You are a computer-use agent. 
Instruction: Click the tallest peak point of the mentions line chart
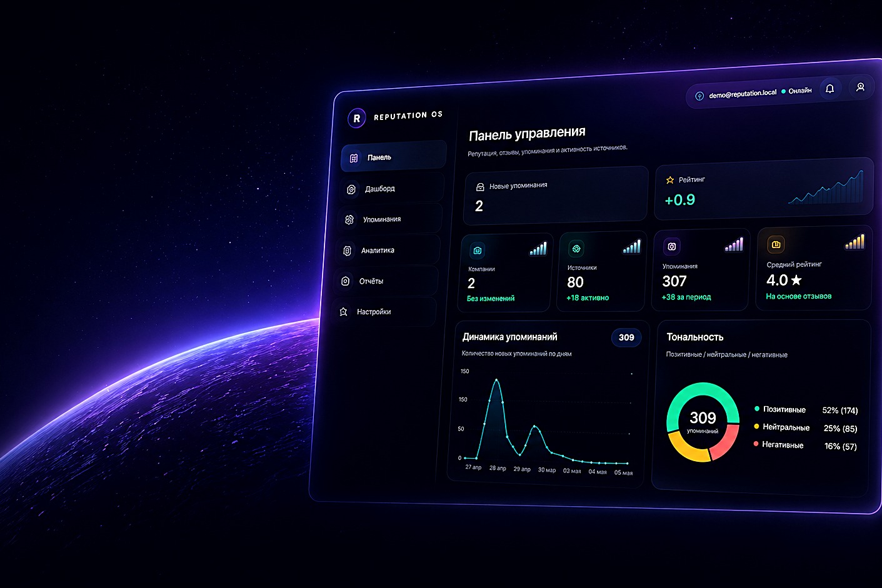pyautogui.click(x=496, y=380)
